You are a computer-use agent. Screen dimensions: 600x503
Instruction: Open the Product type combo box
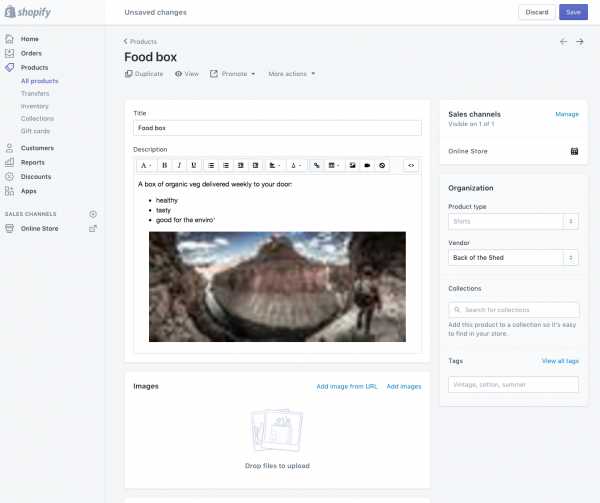(x=513, y=221)
